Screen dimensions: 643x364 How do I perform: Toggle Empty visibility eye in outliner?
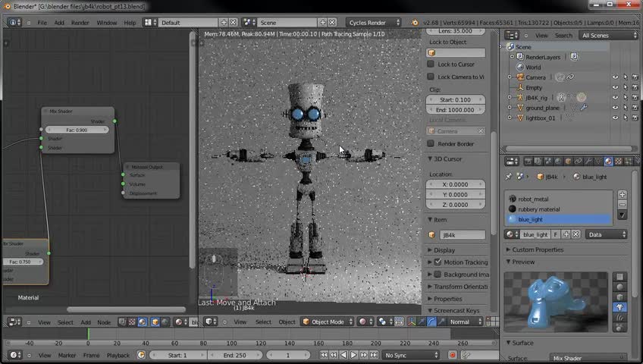[615, 87]
